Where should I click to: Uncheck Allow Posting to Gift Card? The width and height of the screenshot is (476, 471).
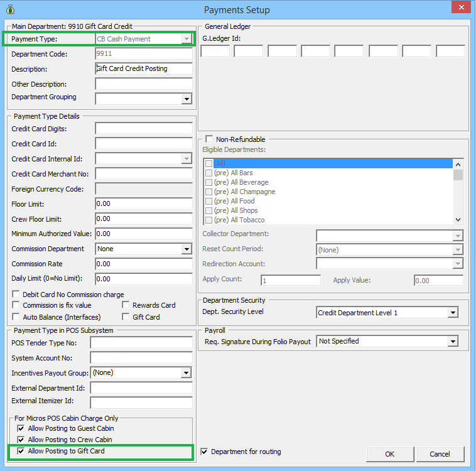click(x=21, y=451)
